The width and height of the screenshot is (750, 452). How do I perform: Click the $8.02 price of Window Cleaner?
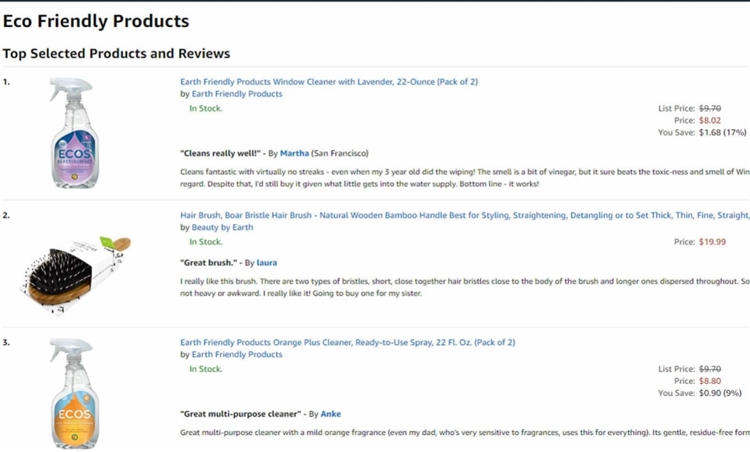pyautogui.click(x=709, y=120)
